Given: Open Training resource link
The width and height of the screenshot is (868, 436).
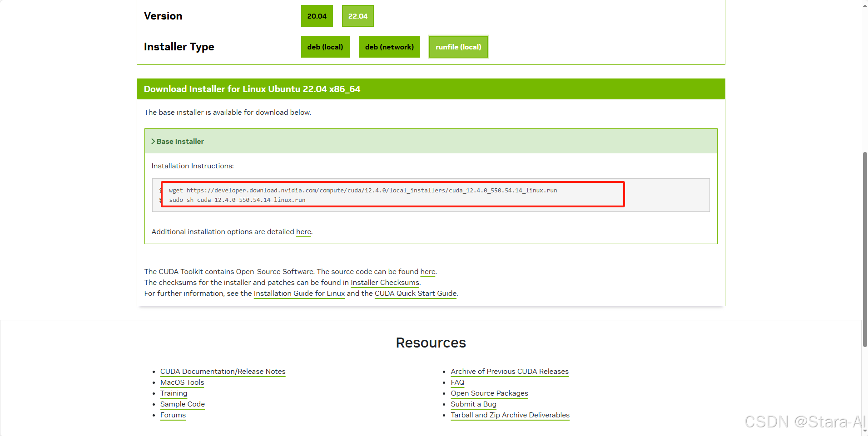Looking at the screenshot, I should click(174, 393).
